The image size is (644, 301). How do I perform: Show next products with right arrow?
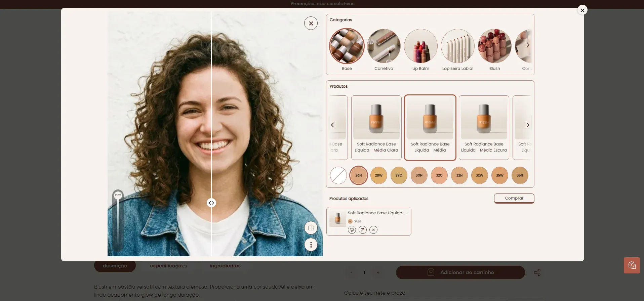click(528, 125)
